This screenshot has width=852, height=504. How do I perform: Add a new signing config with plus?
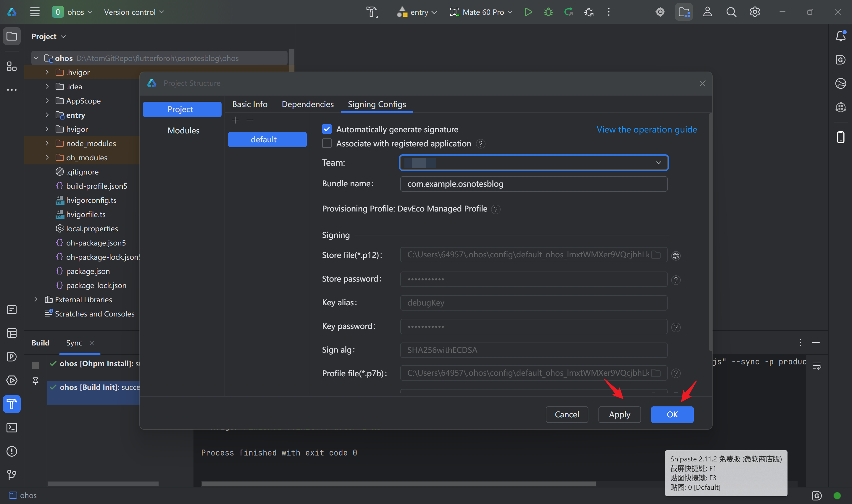tap(235, 120)
